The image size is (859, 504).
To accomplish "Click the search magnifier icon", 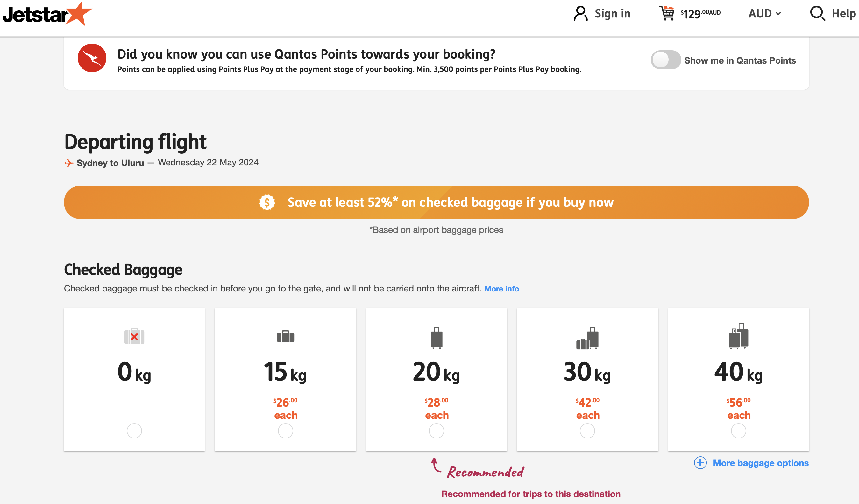I will (817, 14).
